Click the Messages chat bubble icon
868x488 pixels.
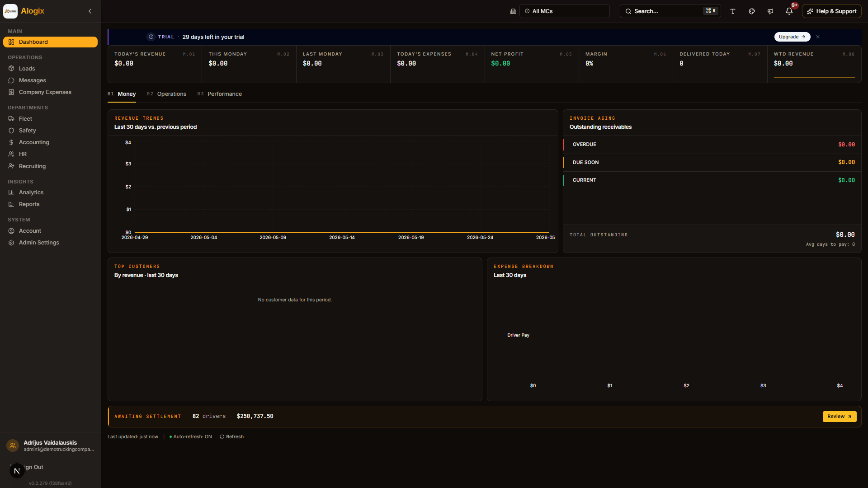pyautogui.click(x=11, y=80)
